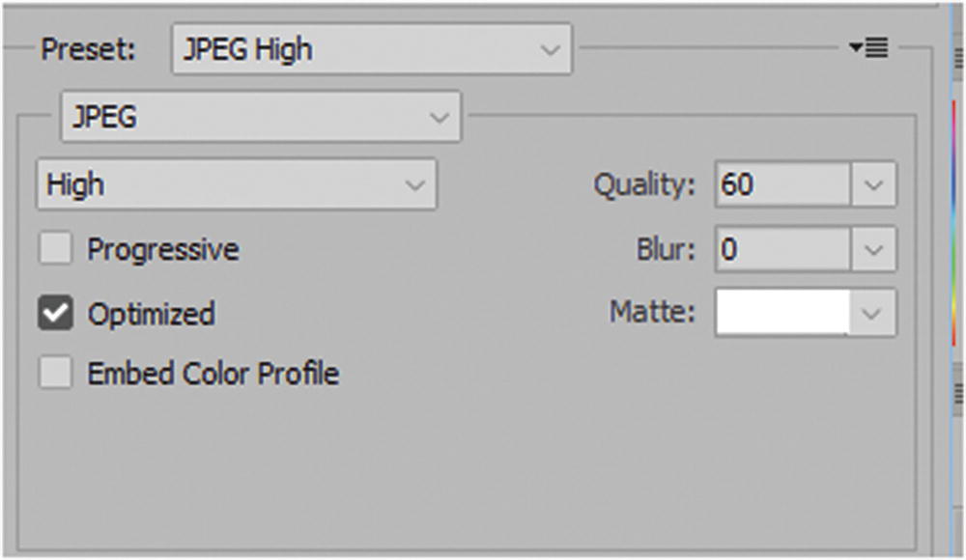Open the Matte dropdown arrow
The width and height of the screenshot is (966, 560).
point(873,313)
